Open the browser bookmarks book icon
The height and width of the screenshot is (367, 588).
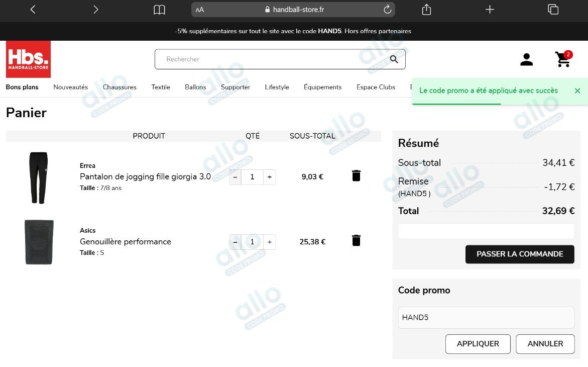click(159, 10)
